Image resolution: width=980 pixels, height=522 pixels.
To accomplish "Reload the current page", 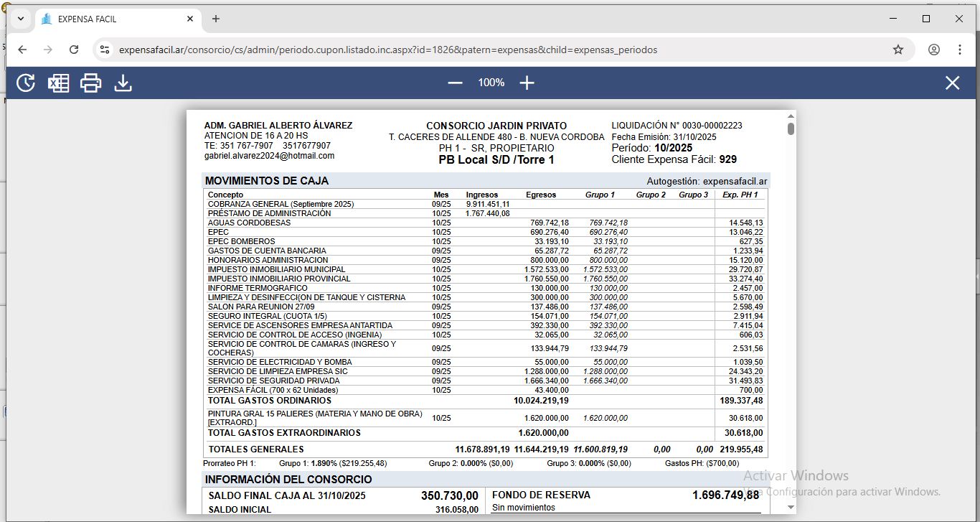I will click(x=74, y=50).
